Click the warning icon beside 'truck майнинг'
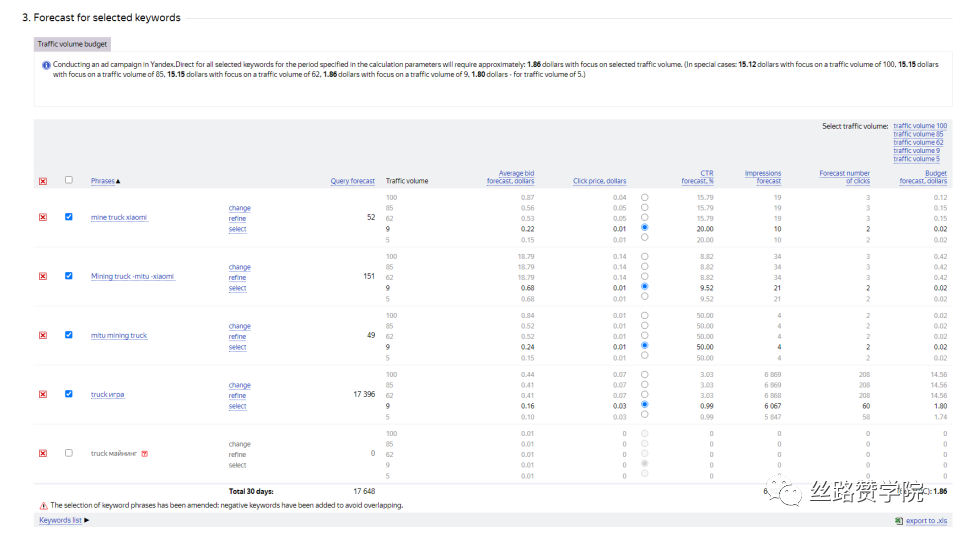 pos(145,453)
